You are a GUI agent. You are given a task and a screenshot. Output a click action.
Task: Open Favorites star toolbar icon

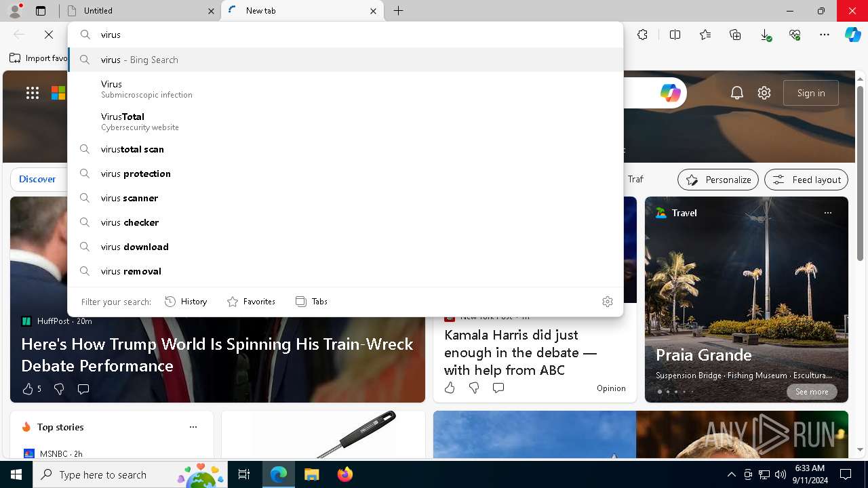705,35
